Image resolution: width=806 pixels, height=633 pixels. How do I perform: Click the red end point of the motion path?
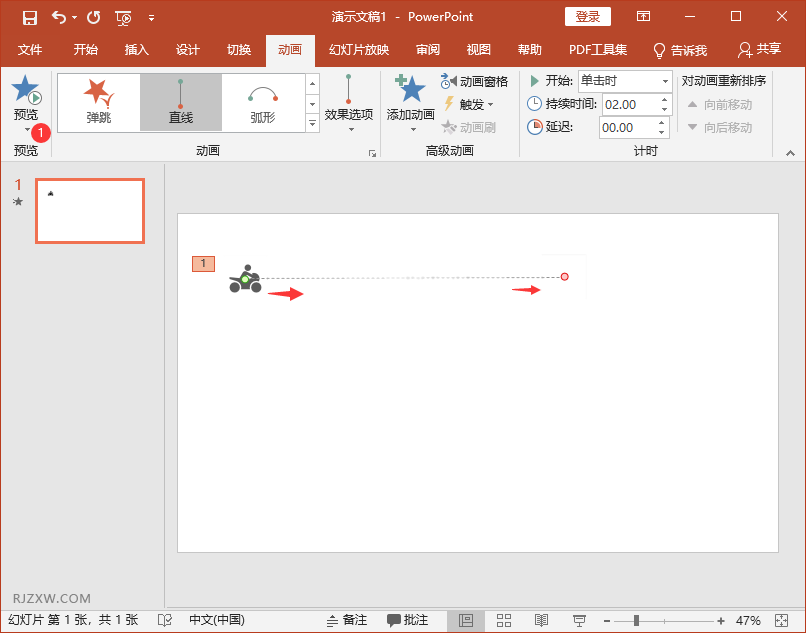click(564, 277)
